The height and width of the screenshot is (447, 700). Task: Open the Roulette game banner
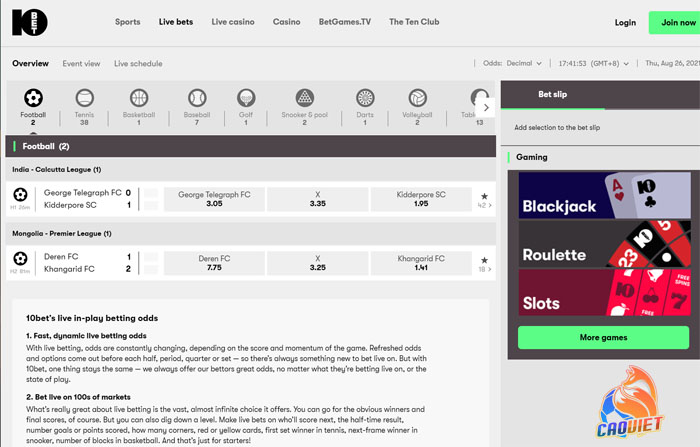pos(604,244)
